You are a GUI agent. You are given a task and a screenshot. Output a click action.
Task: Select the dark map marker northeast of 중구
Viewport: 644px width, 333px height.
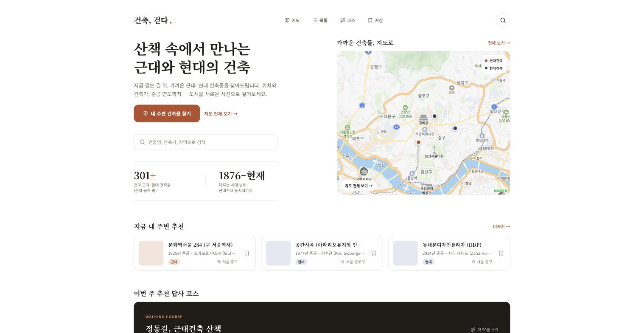coord(455,128)
